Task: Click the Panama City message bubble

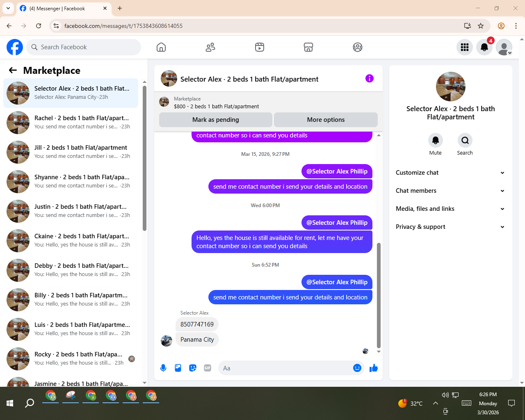Action: [x=197, y=340]
